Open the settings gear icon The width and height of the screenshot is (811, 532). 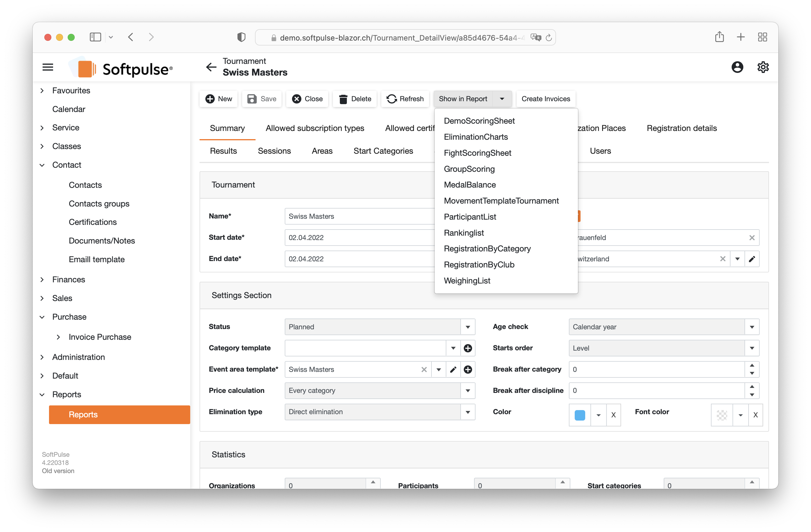click(763, 67)
